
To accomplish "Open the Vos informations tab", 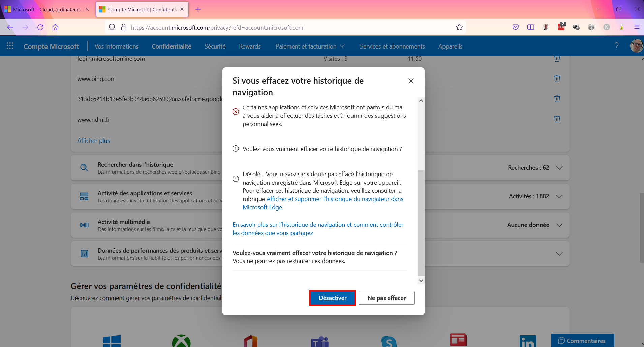I will [x=116, y=46].
